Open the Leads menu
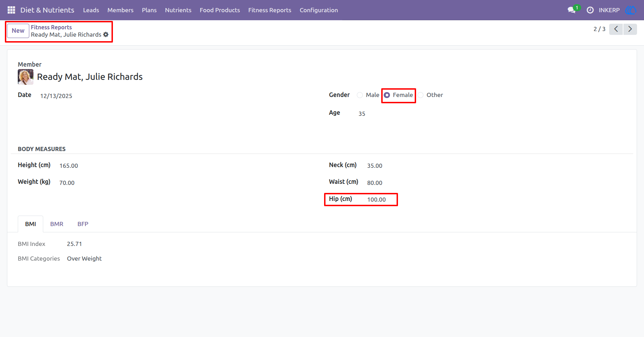This screenshot has width=644, height=337. click(x=91, y=10)
